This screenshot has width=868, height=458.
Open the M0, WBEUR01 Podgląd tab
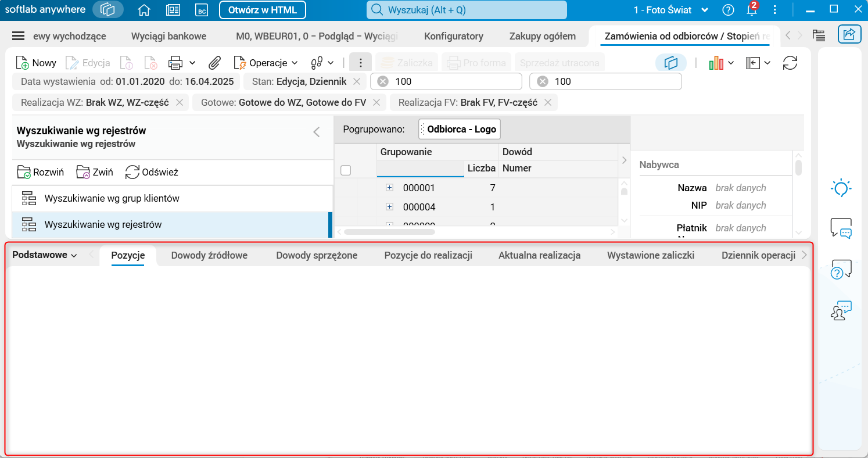click(317, 36)
